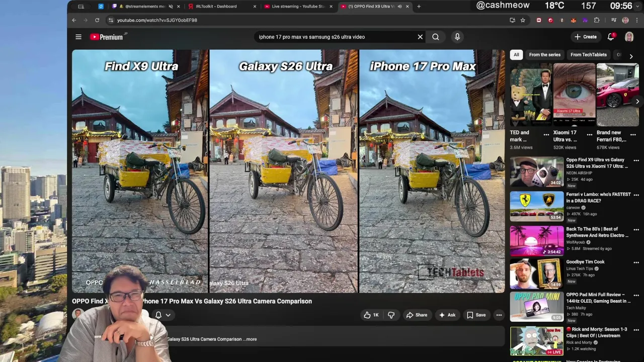This screenshot has width=644, height=362.
Task: Select the From TechTablets chip
Action: [588, 54]
